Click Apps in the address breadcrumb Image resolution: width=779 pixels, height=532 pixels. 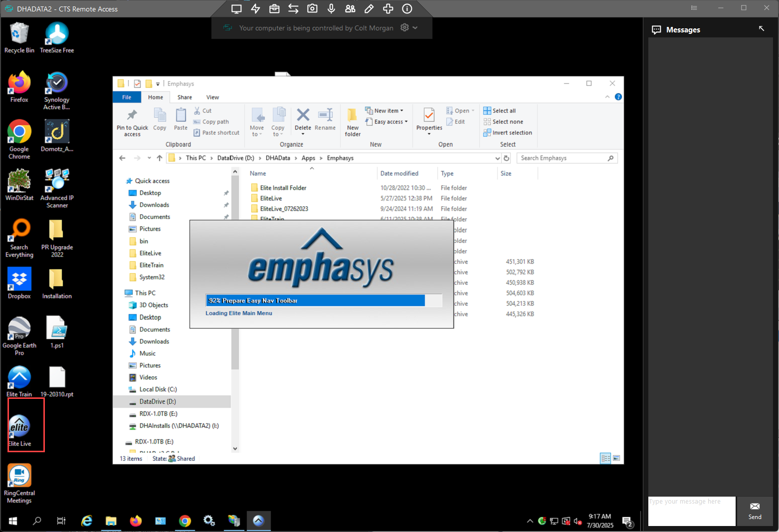(x=308, y=158)
